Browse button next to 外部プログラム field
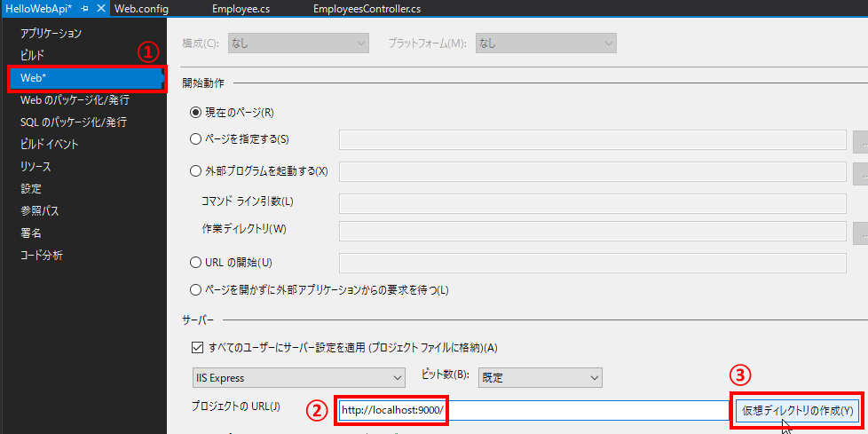868x434 pixels. coord(861,173)
